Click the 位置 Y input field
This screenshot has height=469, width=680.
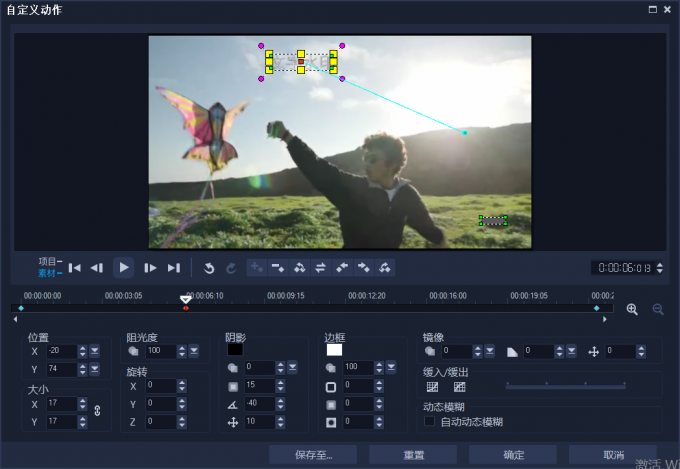62,369
